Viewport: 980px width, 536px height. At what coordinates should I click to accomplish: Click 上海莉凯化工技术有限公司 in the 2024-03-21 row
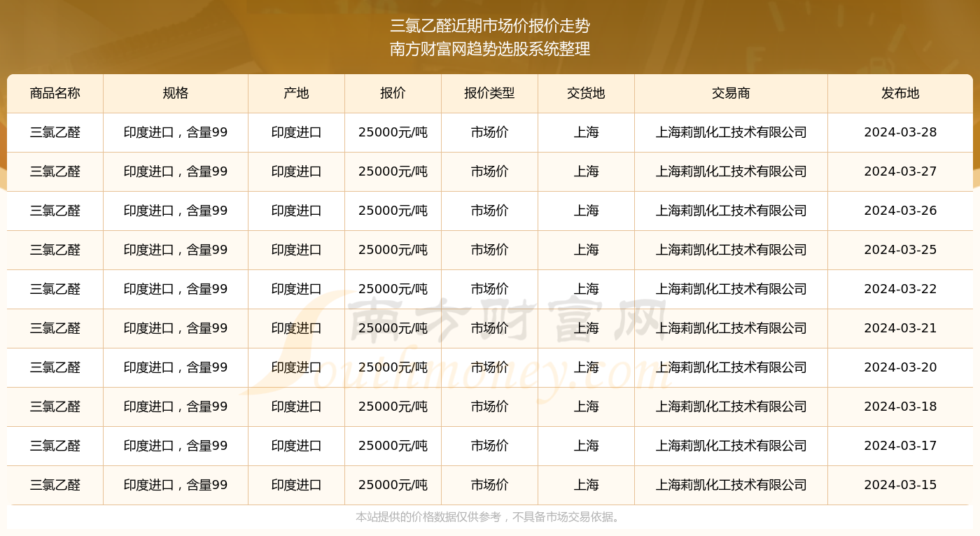click(x=731, y=328)
